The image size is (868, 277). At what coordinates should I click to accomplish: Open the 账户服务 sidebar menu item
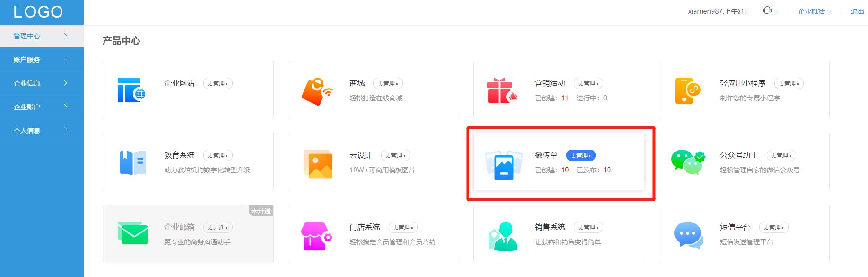coord(42,60)
